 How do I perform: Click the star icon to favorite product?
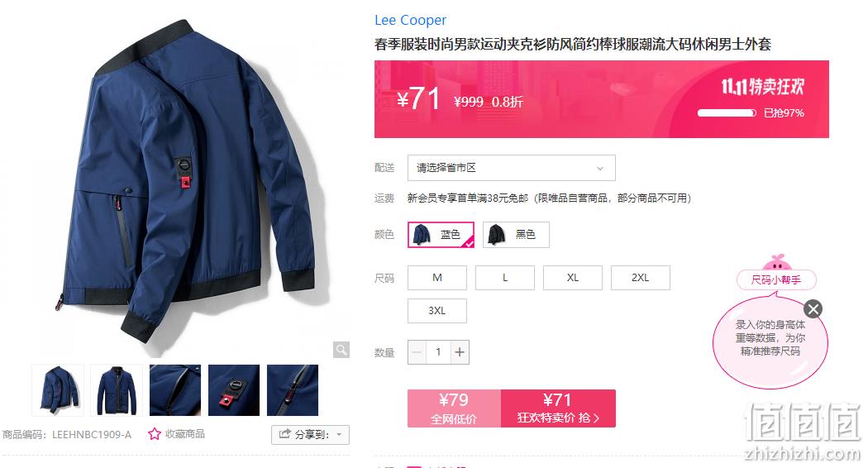click(x=155, y=434)
